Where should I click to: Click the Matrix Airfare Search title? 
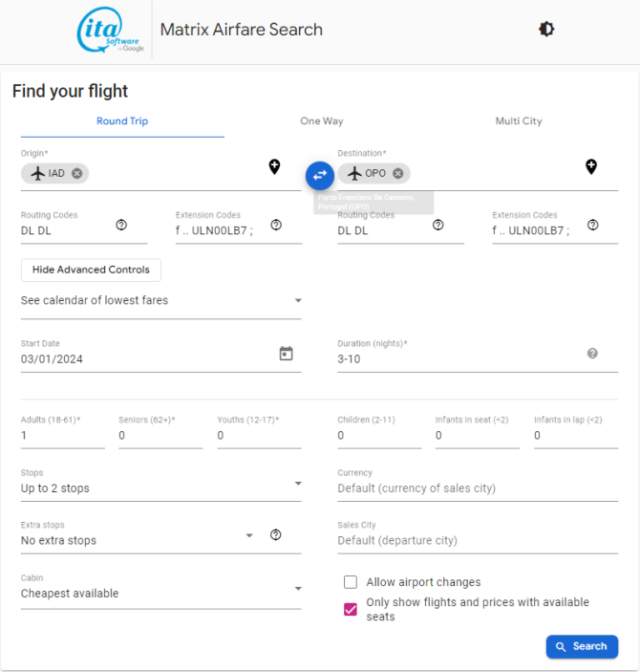[241, 30]
